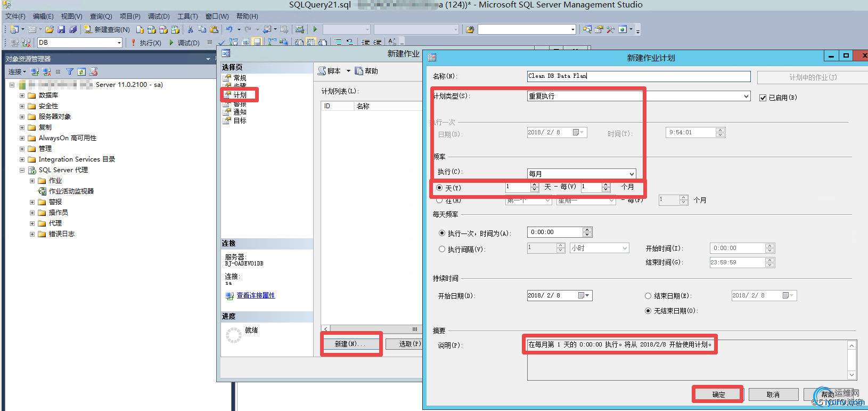Expand the 数据库 tree node

coord(22,95)
